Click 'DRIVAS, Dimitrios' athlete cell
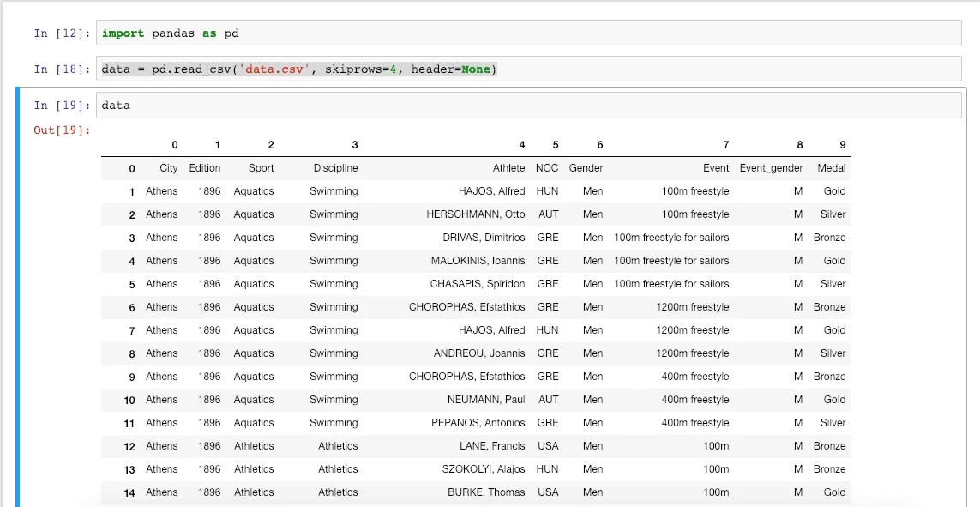Viewport: 980px width, 507px height. click(484, 238)
